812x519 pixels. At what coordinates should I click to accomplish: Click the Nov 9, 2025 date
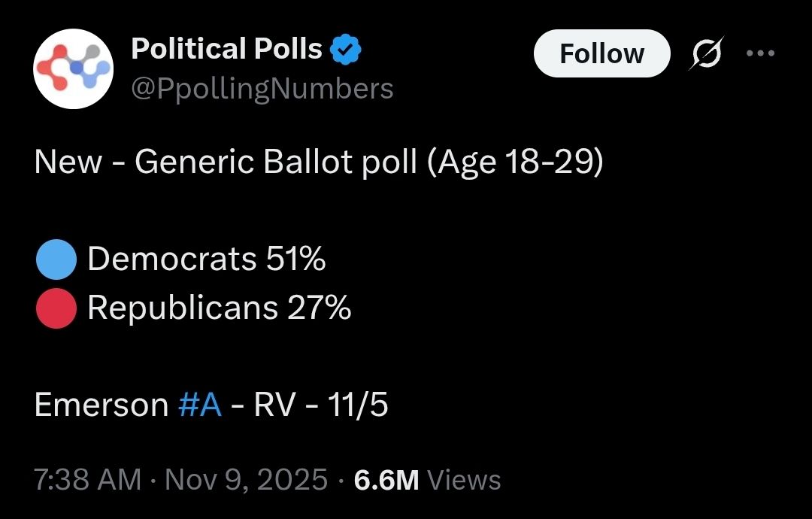pos(247,480)
